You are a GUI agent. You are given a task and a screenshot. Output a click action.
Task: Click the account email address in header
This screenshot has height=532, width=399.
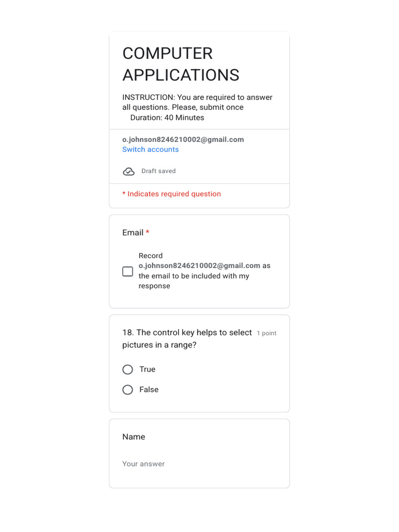(183, 140)
